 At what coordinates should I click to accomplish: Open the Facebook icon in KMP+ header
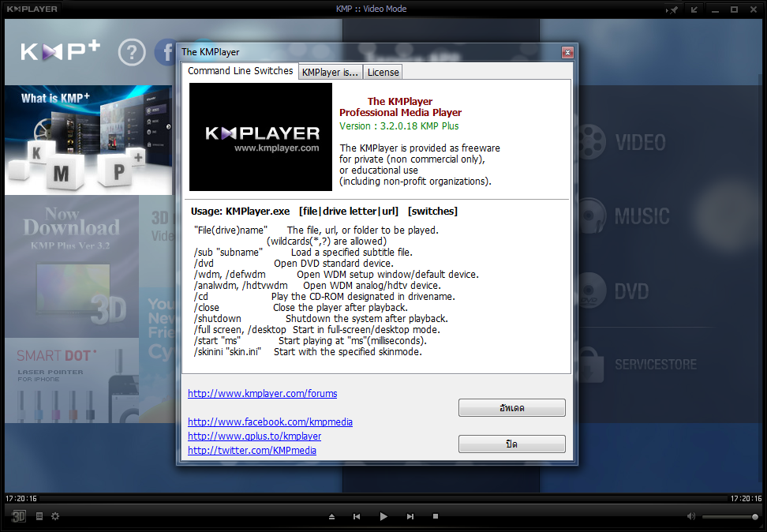166,52
